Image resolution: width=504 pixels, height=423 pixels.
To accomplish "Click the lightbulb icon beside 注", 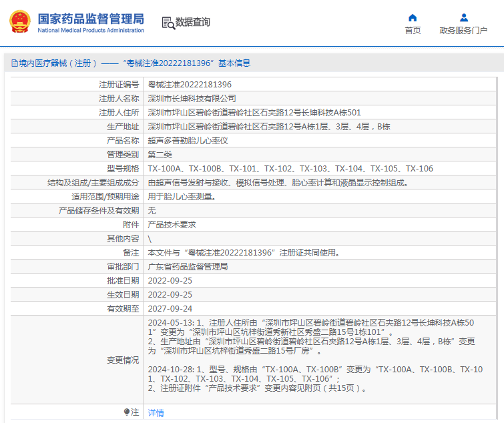I will [127, 412].
